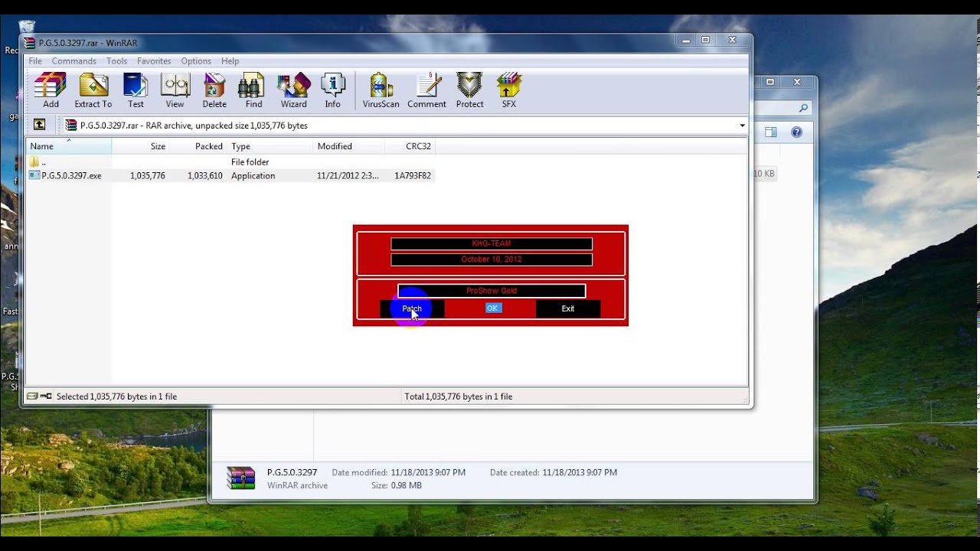Click the search magnifier in Explorer window

(x=803, y=108)
